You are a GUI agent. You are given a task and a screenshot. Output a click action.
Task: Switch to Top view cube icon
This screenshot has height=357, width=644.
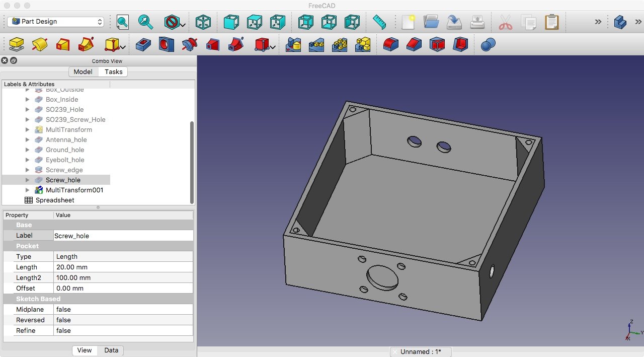coord(255,22)
